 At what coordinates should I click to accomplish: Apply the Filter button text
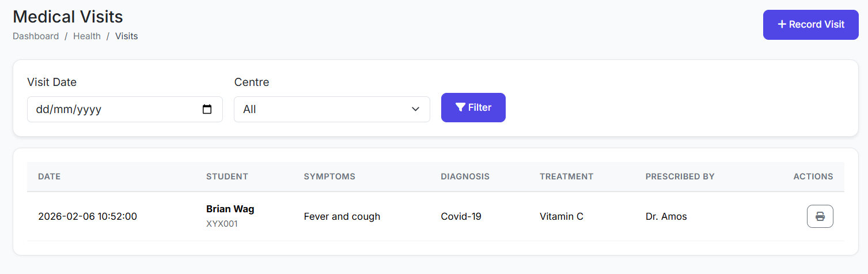[480, 107]
